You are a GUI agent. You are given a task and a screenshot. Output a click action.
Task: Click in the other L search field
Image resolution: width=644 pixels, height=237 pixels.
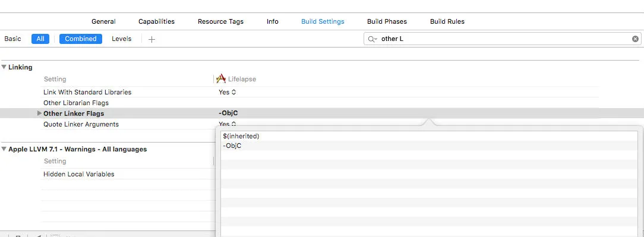503,39
